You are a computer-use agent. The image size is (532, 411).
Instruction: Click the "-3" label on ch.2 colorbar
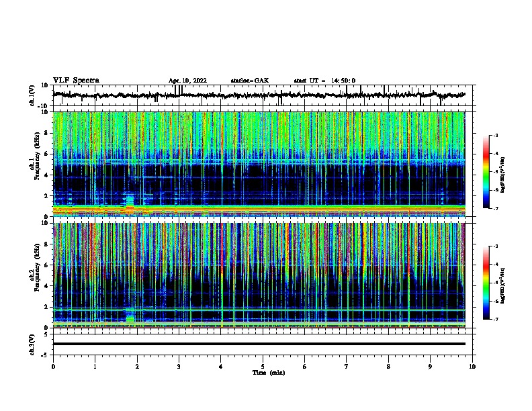(x=496, y=246)
